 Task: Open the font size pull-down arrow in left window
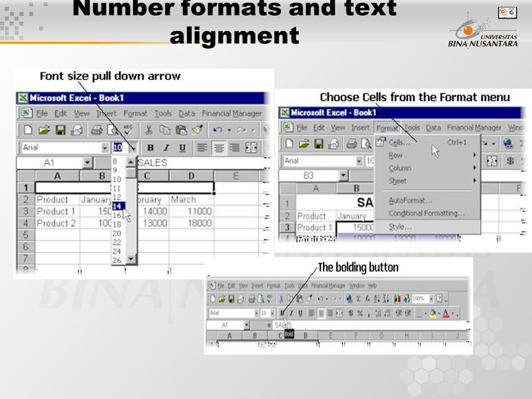tap(134, 147)
